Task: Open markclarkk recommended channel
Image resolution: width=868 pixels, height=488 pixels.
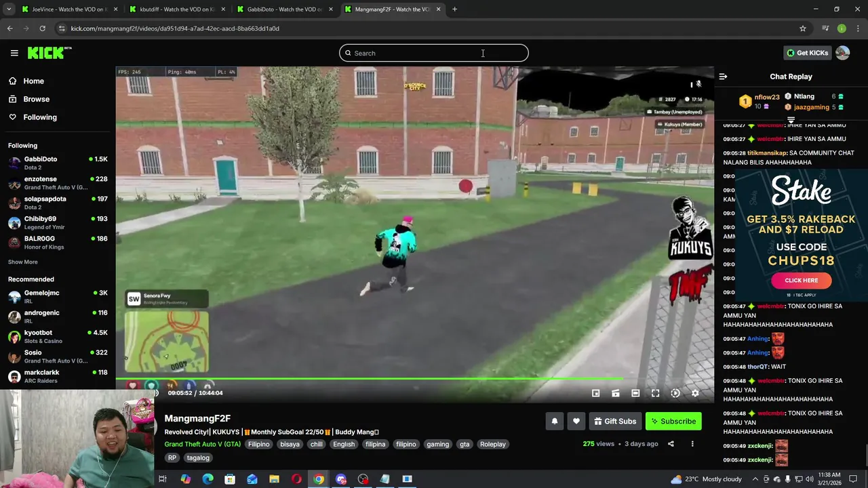Action: click(x=58, y=376)
